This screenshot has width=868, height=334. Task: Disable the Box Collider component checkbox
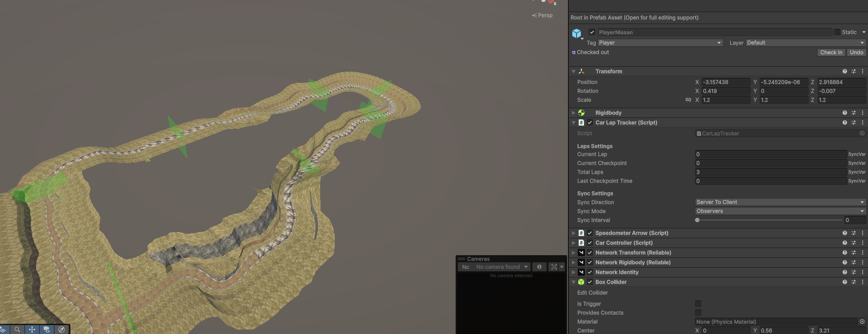coord(590,282)
